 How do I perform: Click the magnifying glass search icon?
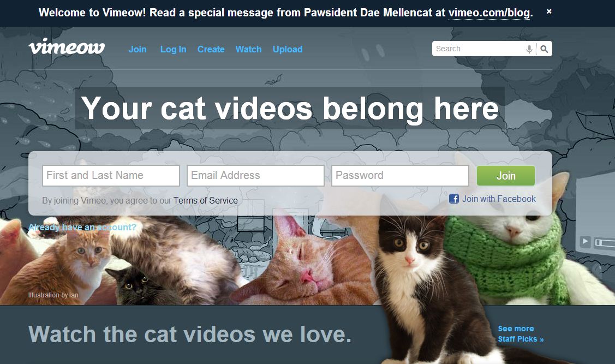544,49
